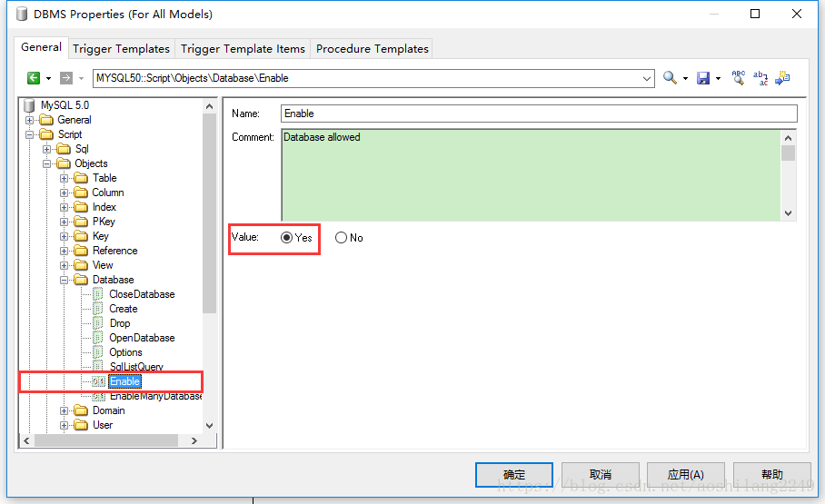
Task: Click the tree horizontal scroll left arrow
Action: pos(27,440)
